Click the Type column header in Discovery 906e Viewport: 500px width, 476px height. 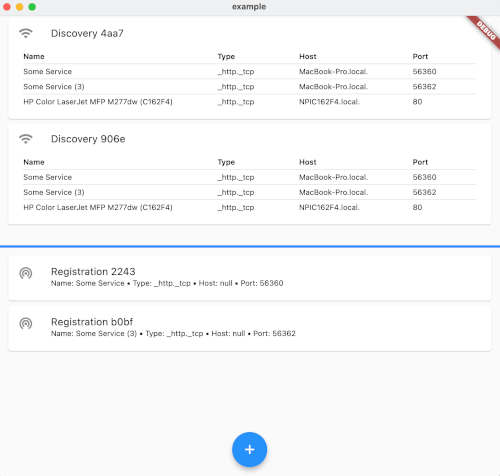(226, 162)
